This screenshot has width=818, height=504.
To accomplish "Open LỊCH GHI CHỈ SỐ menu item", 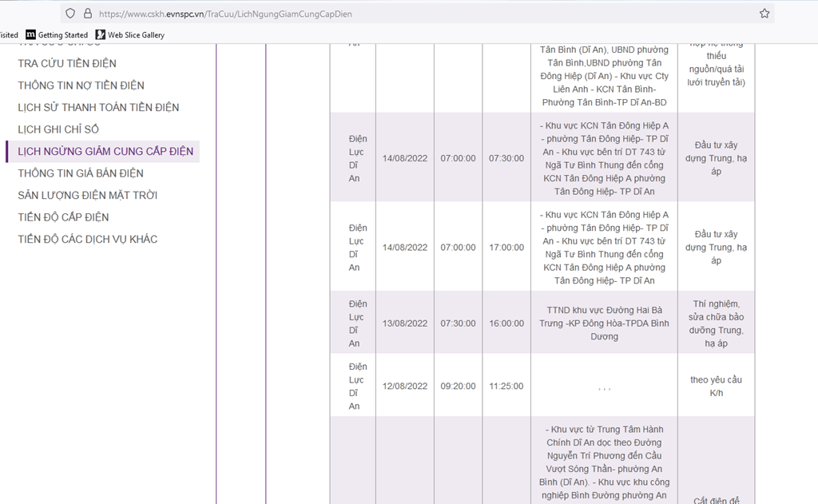I will pos(58,129).
